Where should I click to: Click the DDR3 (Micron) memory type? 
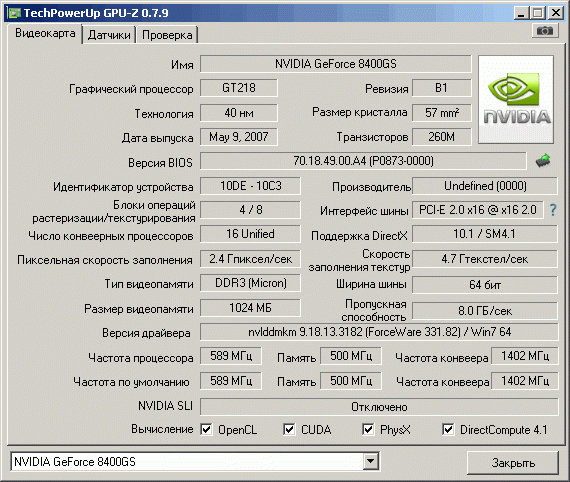(x=250, y=283)
